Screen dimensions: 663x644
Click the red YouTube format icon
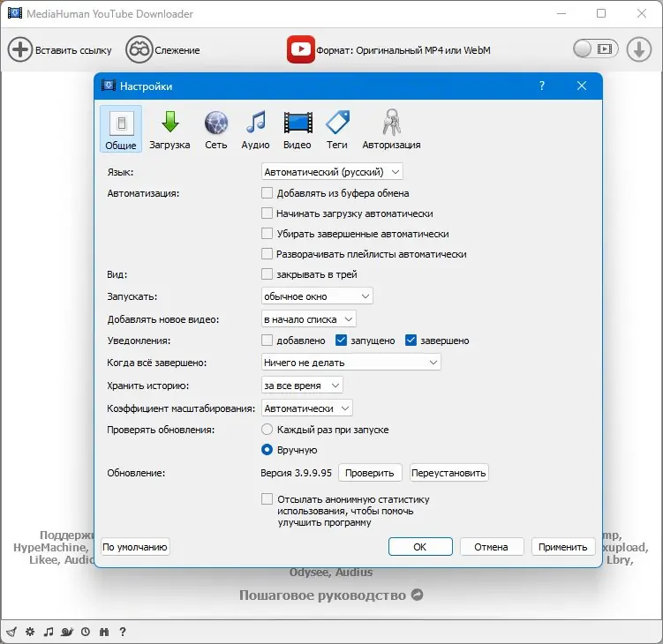click(301, 49)
